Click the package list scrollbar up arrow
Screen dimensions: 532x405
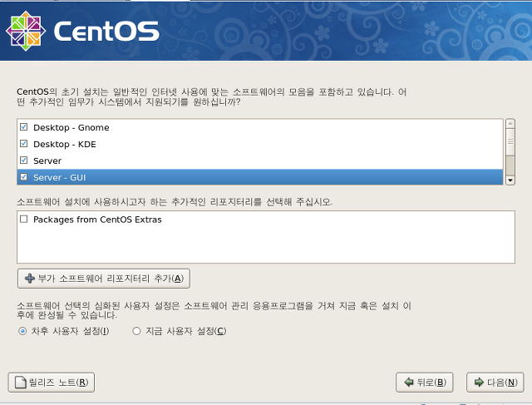510,124
